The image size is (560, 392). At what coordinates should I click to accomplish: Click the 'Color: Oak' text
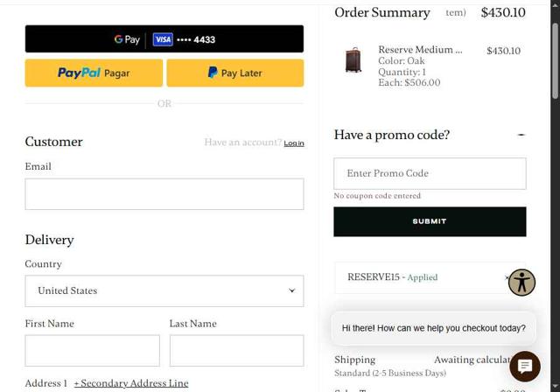coord(402,60)
